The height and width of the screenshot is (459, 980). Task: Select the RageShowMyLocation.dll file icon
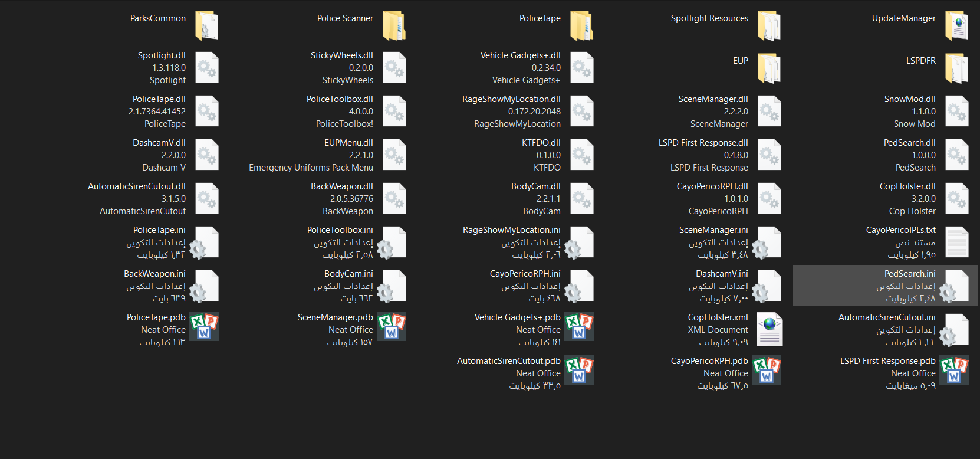pos(581,111)
